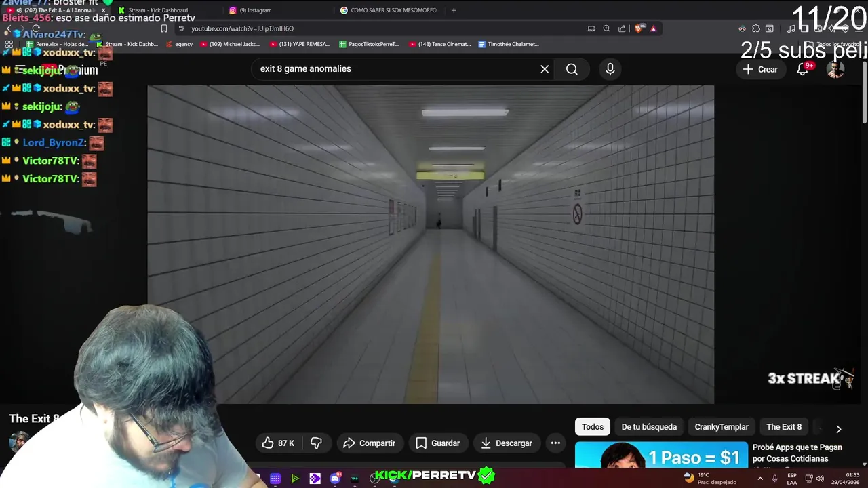Open the purple diamond taskbar app
The width and height of the screenshot is (868, 488).
coord(315,479)
